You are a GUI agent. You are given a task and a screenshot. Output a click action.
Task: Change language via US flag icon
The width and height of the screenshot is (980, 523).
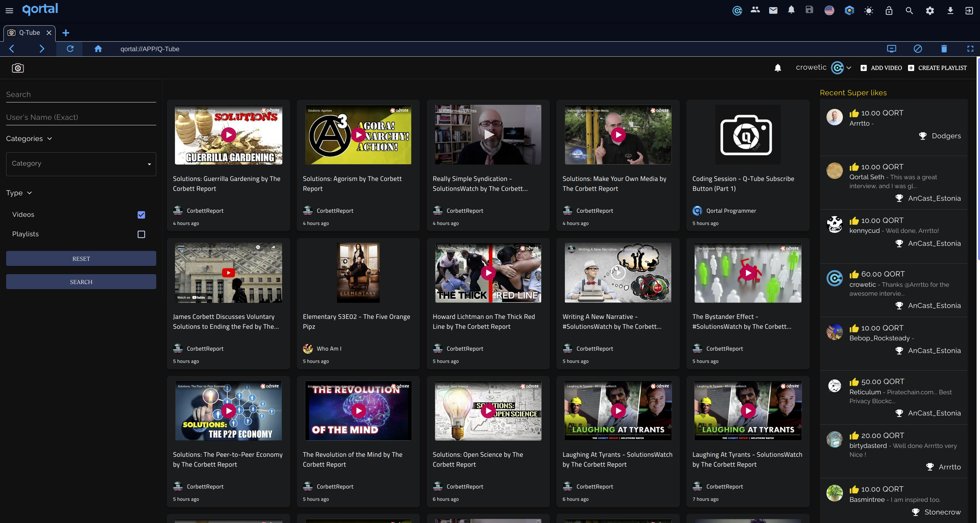[x=829, y=11]
